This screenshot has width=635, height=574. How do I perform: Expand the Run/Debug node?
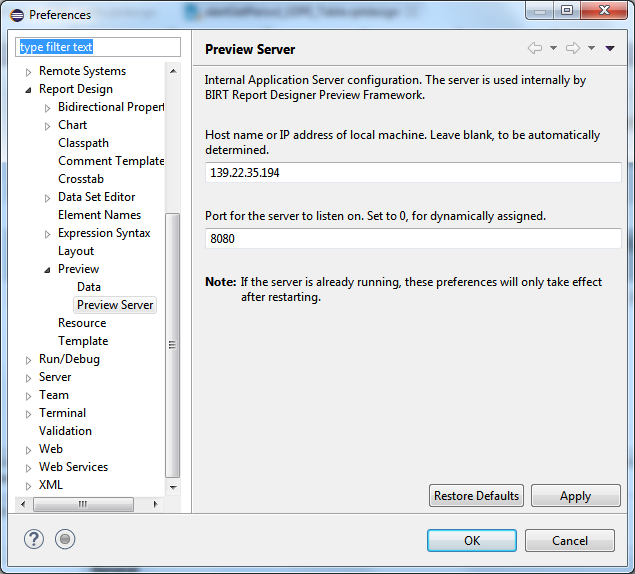point(28,360)
